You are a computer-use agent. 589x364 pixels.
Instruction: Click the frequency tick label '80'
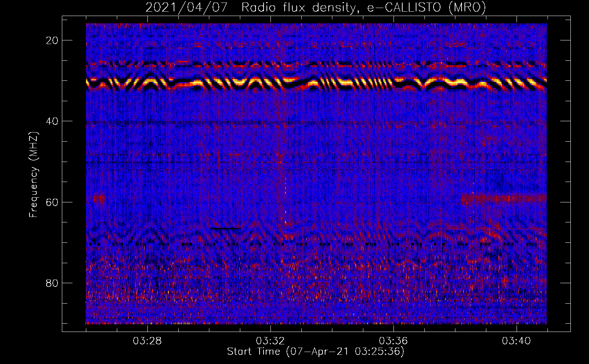pyautogui.click(x=52, y=283)
